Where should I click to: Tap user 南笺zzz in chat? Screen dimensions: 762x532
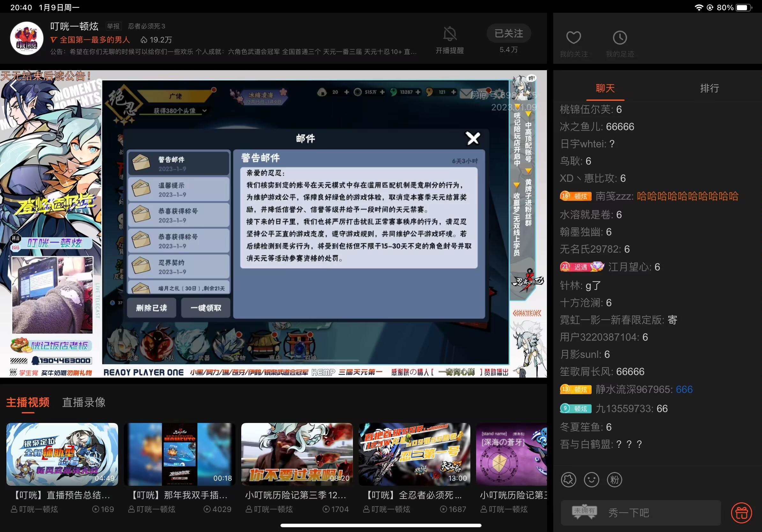[x=613, y=196]
